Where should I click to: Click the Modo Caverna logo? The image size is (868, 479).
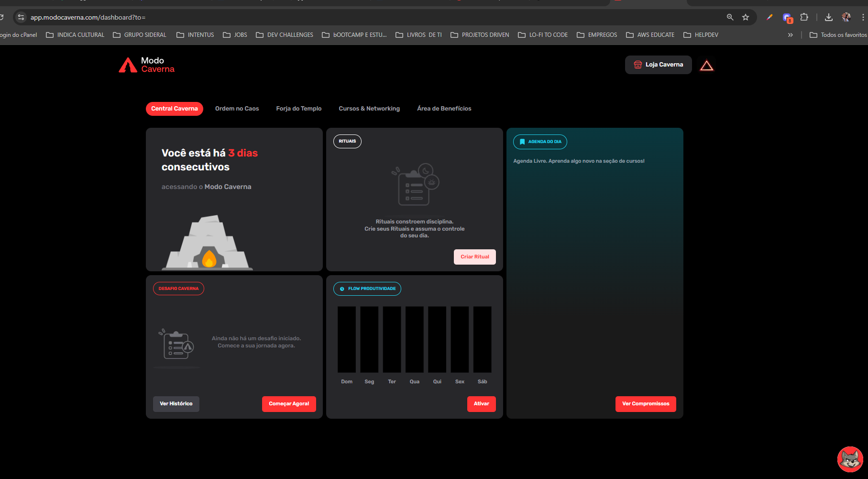[146, 65]
